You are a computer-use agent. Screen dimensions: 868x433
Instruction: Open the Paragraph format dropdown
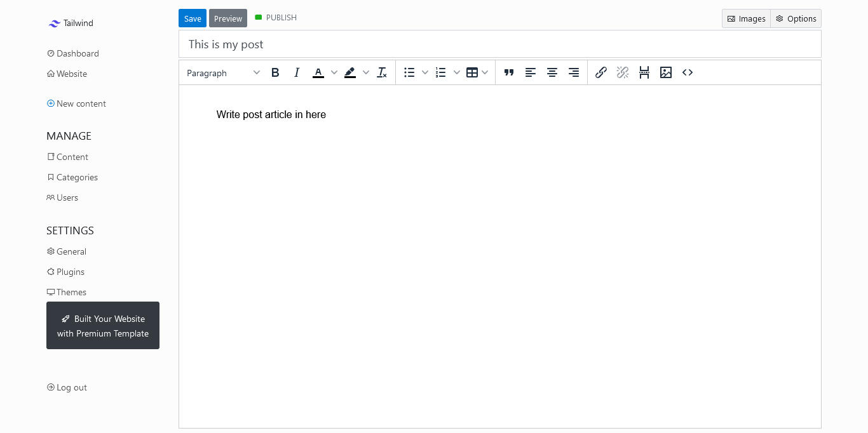click(x=223, y=73)
